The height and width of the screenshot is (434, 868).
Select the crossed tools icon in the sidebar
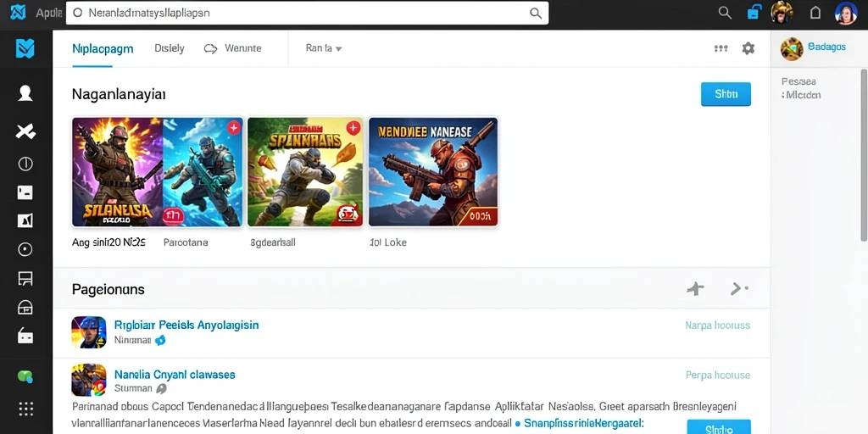tap(25, 131)
